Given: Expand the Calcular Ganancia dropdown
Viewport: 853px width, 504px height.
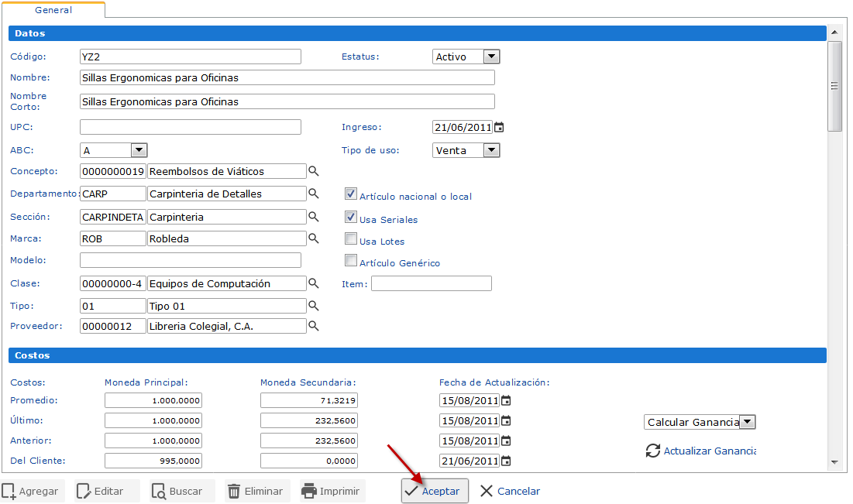Looking at the screenshot, I should [748, 422].
